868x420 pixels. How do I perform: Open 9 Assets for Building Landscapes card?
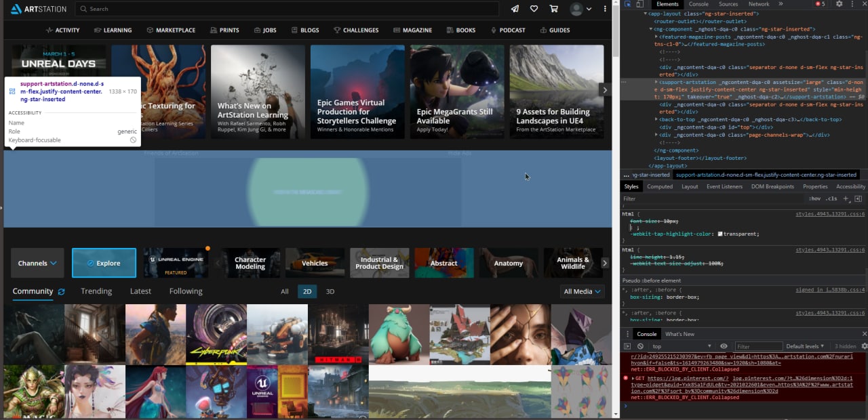tap(557, 91)
